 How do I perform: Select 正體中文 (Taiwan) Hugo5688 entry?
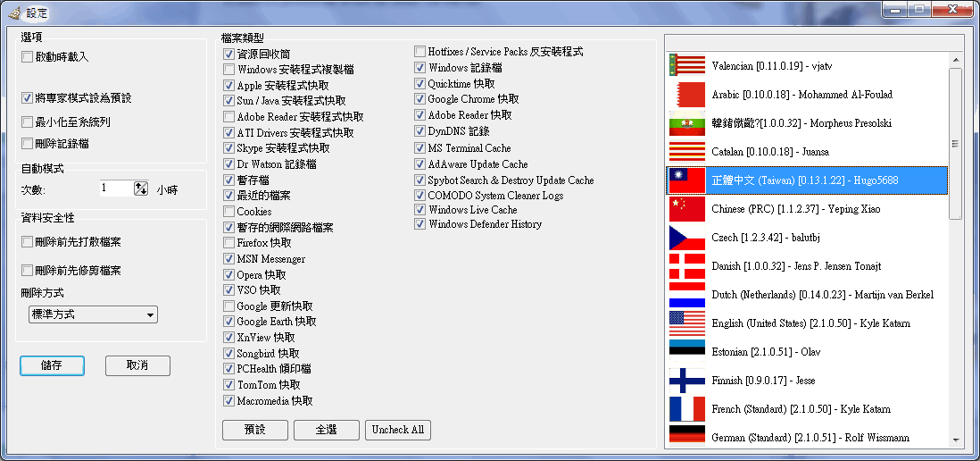808,180
